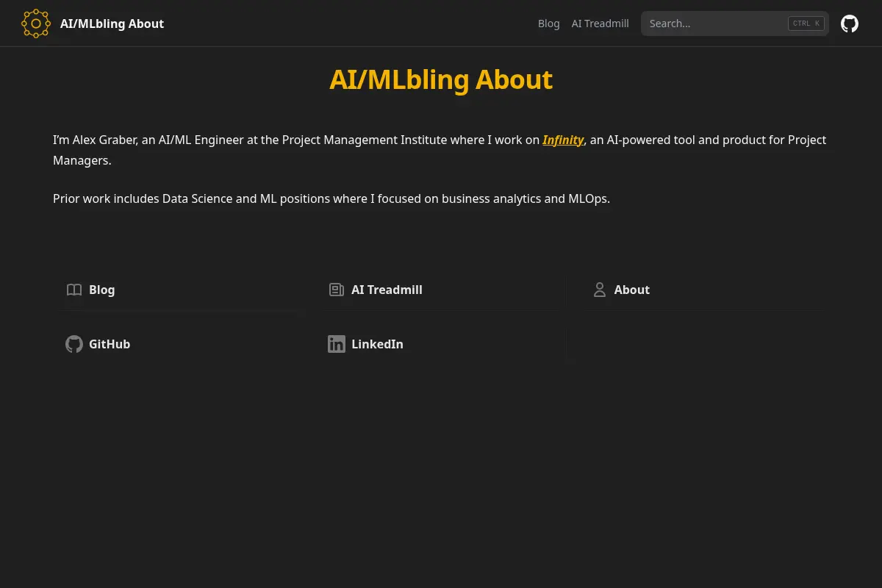The width and height of the screenshot is (882, 588).
Task: Click the AI/MLbling About site title in header
Action: (112, 24)
